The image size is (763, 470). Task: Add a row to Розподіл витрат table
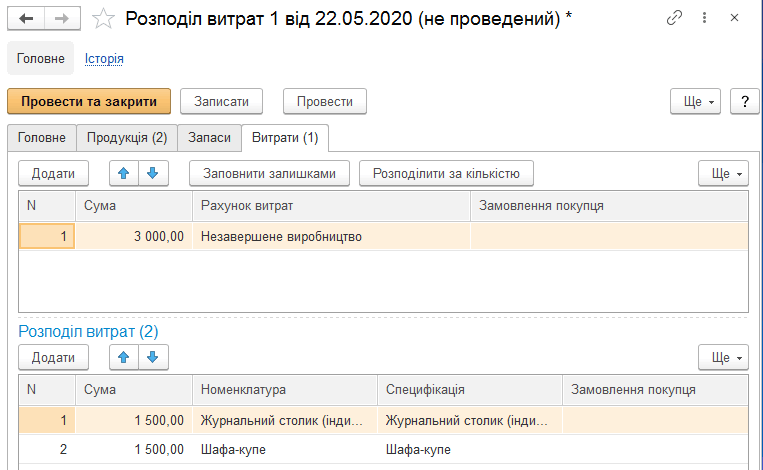pos(54,357)
